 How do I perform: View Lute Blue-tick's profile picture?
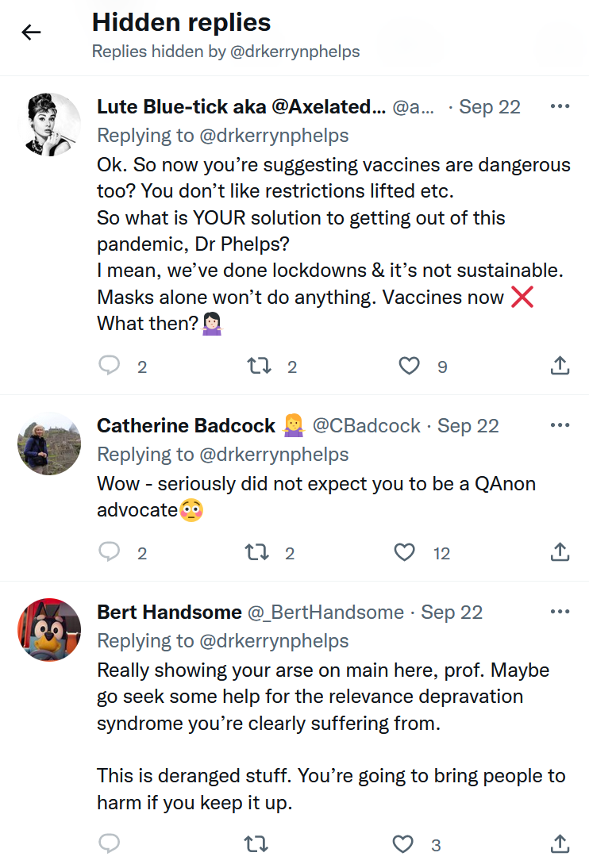tap(49, 125)
